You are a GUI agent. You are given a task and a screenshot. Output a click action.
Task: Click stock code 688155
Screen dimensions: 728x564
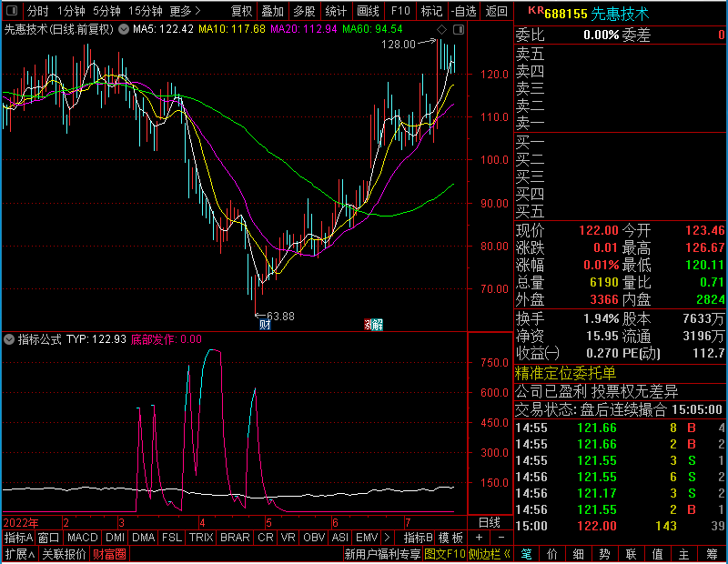(566, 14)
